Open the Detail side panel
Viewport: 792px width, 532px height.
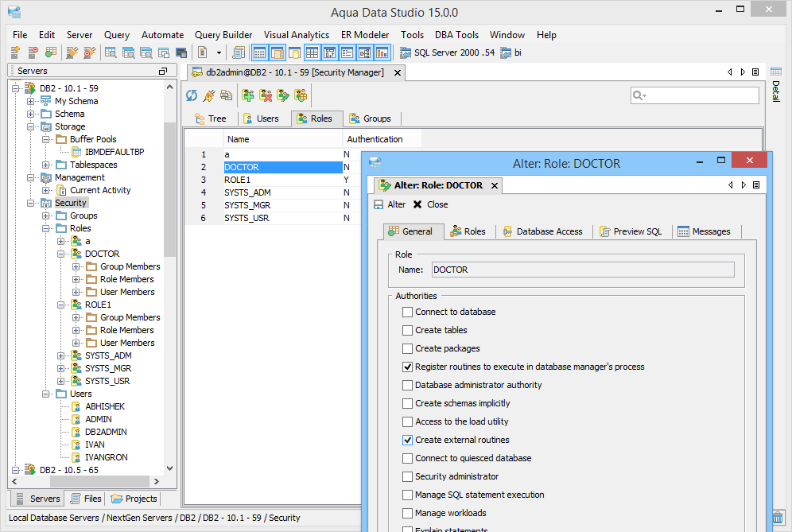tap(776, 85)
